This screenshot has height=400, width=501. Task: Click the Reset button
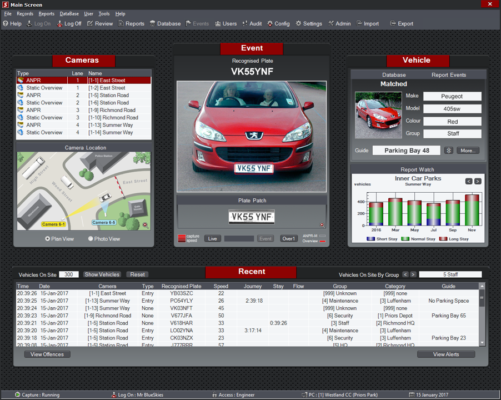coord(137,274)
